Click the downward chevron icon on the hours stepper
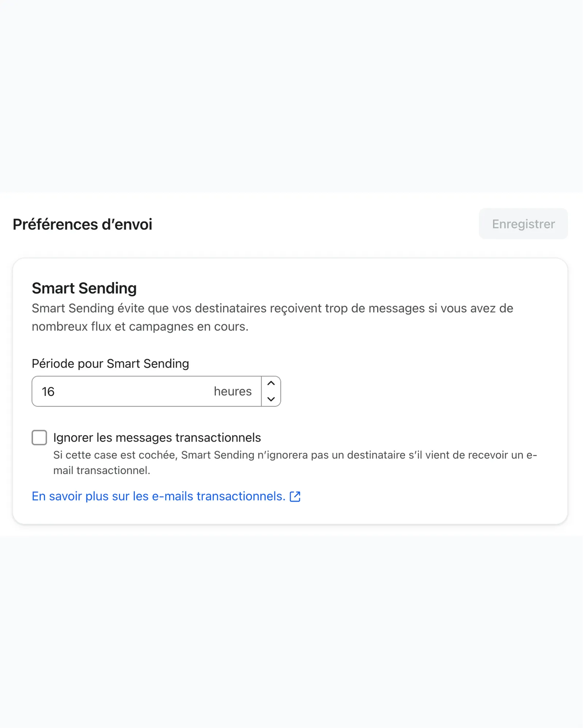 pyautogui.click(x=271, y=400)
